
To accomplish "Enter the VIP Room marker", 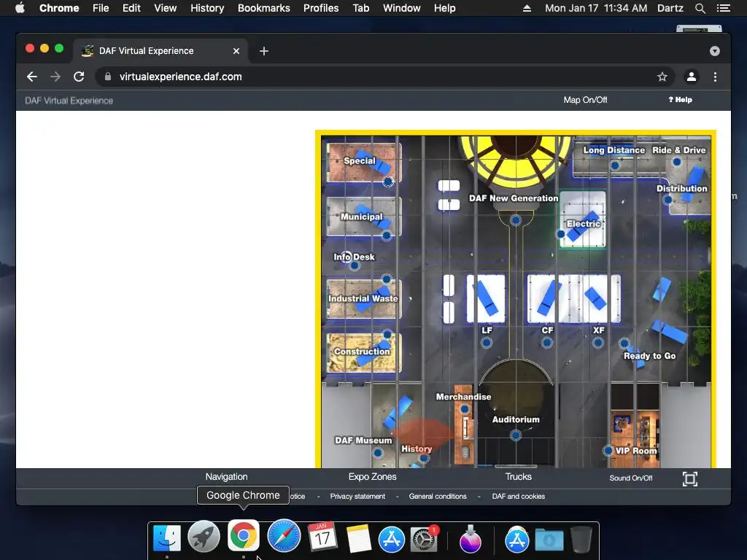I will point(608,450).
